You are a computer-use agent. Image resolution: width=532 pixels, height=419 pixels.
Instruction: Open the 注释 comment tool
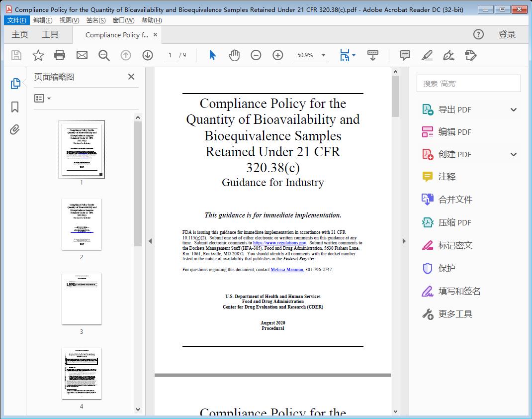(439, 177)
